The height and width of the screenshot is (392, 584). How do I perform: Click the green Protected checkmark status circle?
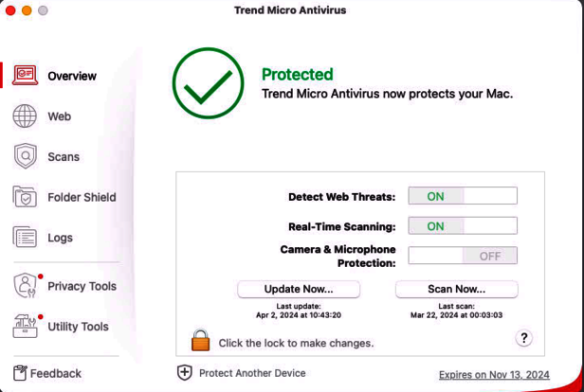click(x=209, y=83)
